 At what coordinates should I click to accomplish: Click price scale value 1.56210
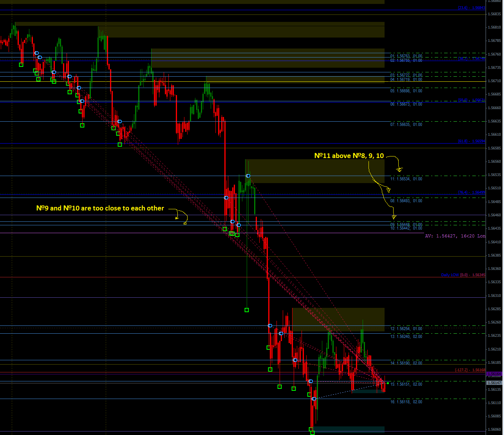pos(495,349)
